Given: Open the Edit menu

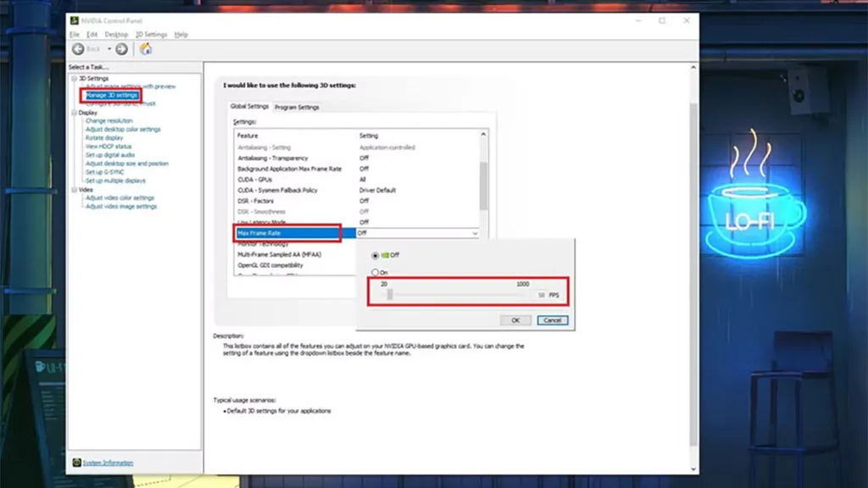Looking at the screenshot, I should (92, 34).
